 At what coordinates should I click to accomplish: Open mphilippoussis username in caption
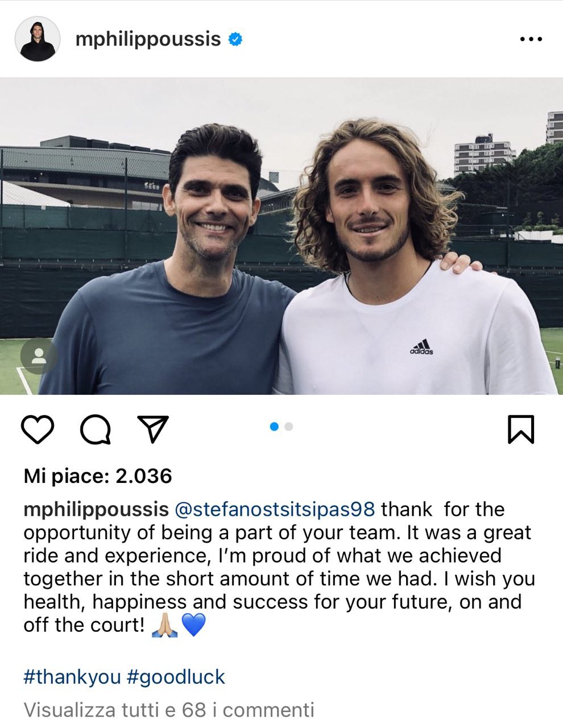(96, 508)
